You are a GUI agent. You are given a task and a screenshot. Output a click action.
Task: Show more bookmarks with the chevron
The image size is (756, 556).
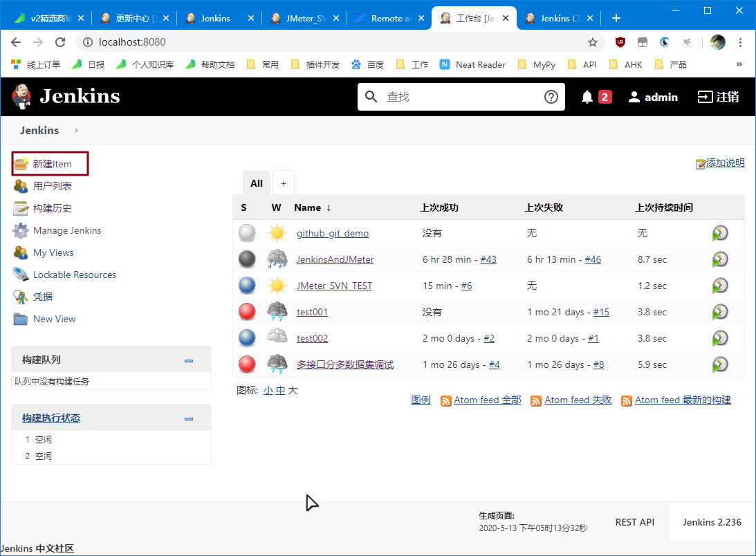point(739,64)
